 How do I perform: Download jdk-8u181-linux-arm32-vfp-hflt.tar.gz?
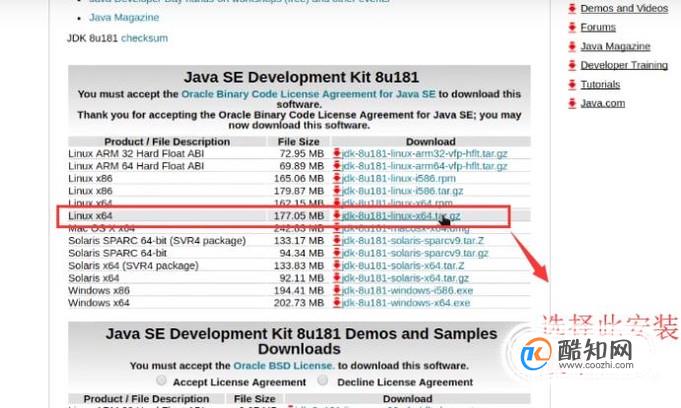click(425, 153)
